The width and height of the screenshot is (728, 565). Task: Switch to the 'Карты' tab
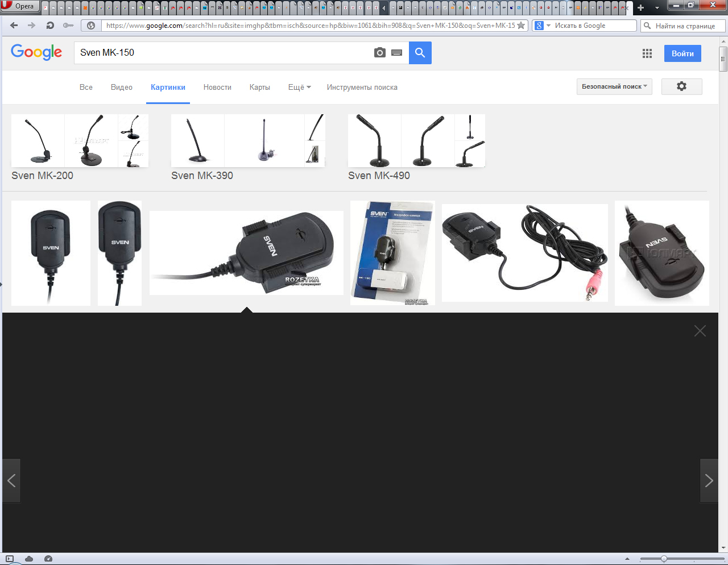[260, 87]
